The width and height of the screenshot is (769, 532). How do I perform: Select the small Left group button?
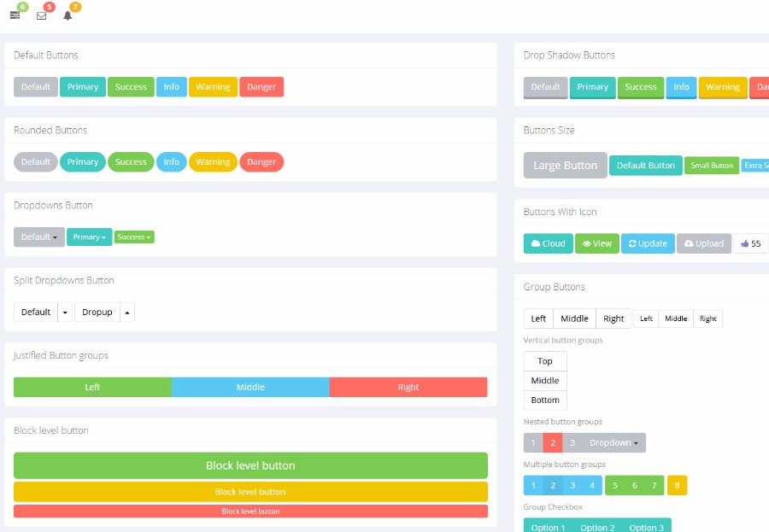pyautogui.click(x=647, y=319)
